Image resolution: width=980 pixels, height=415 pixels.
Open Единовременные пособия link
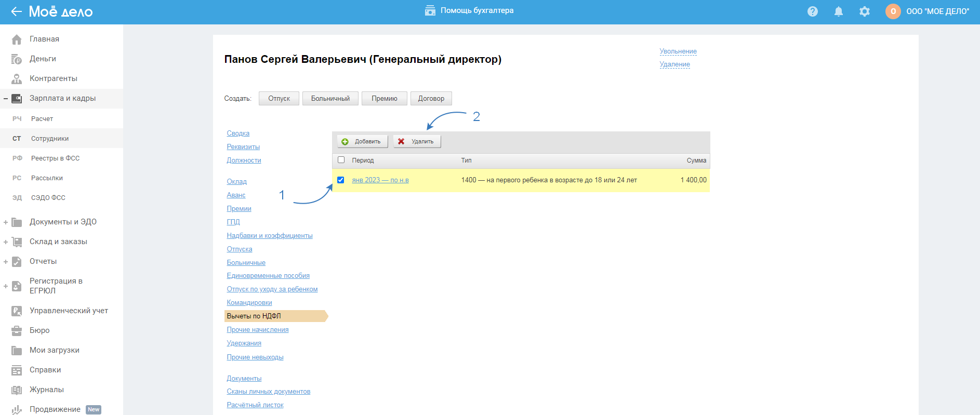click(268, 276)
